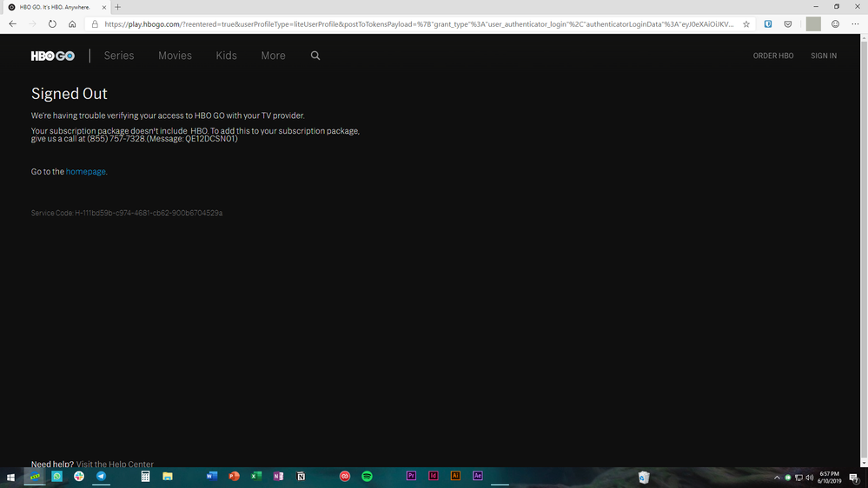Image resolution: width=868 pixels, height=488 pixels.
Task: Open the Bitwarden extension
Action: 768,24
